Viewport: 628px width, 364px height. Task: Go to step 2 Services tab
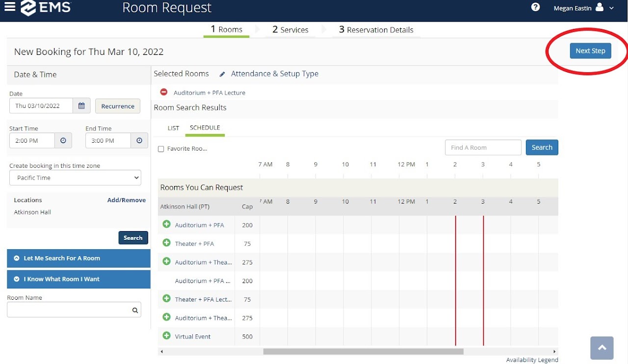point(290,30)
